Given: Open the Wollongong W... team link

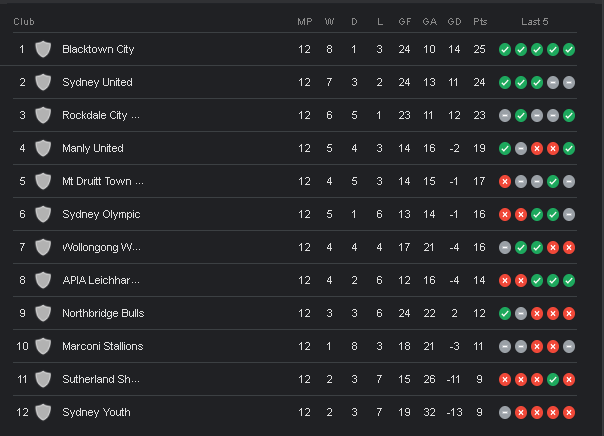Looking at the screenshot, I should (101, 247).
